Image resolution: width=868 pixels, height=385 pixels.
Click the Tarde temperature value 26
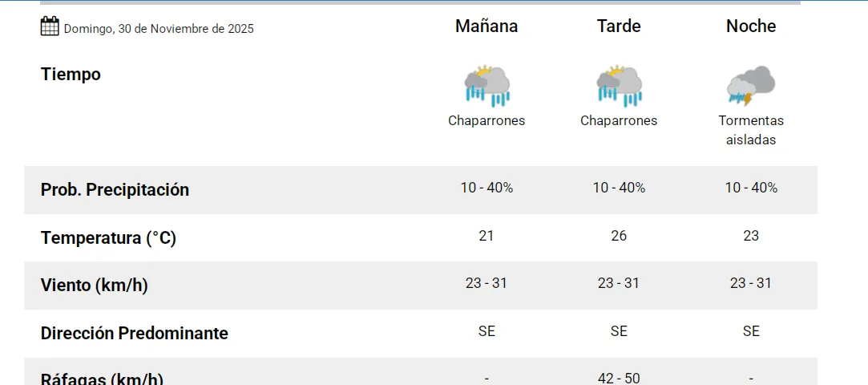pyautogui.click(x=619, y=236)
